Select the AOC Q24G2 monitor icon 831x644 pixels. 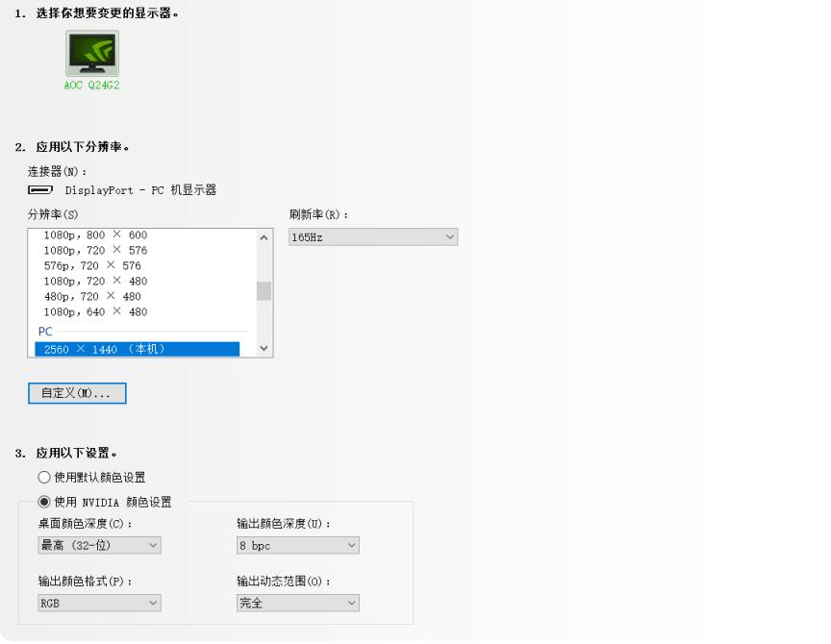pyautogui.click(x=91, y=56)
